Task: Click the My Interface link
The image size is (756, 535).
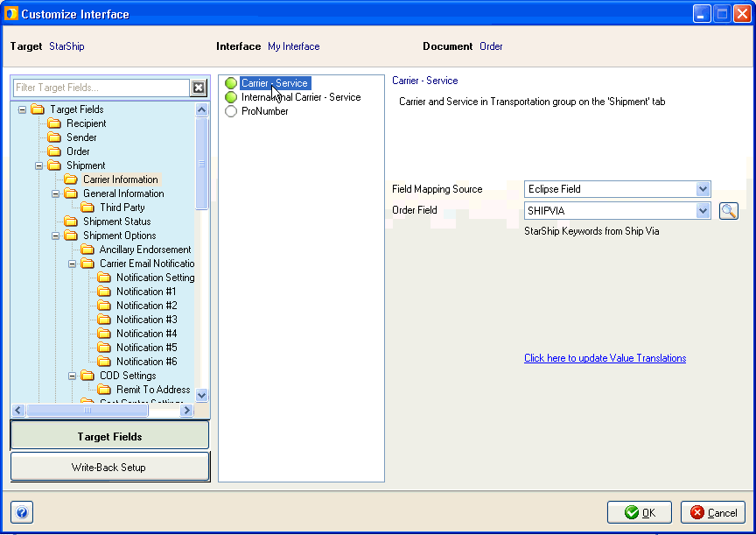Action: tap(294, 46)
